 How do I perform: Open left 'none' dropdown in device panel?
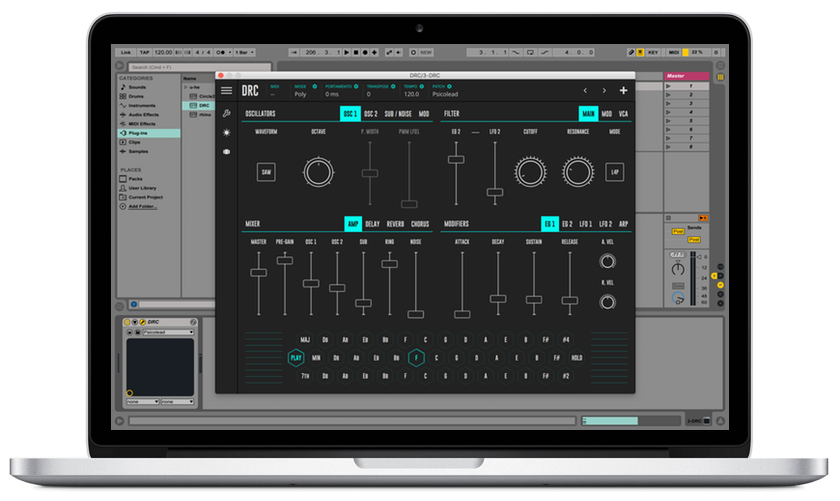(142, 401)
